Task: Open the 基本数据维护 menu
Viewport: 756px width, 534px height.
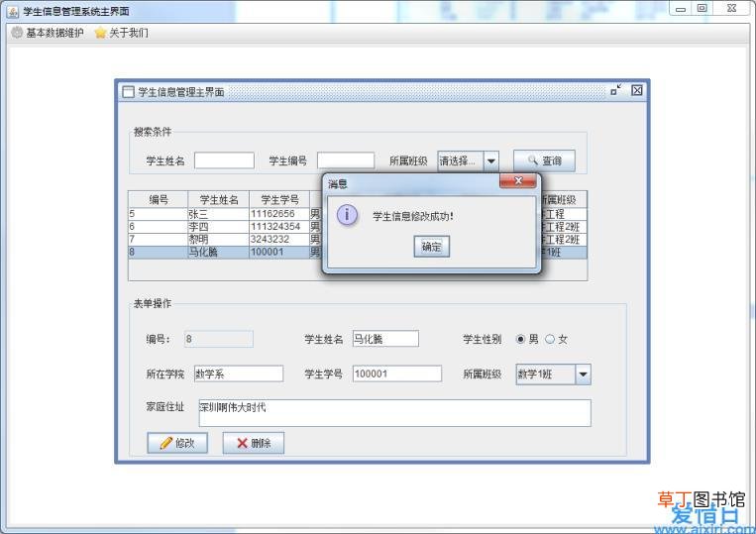Action: coord(48,33)
